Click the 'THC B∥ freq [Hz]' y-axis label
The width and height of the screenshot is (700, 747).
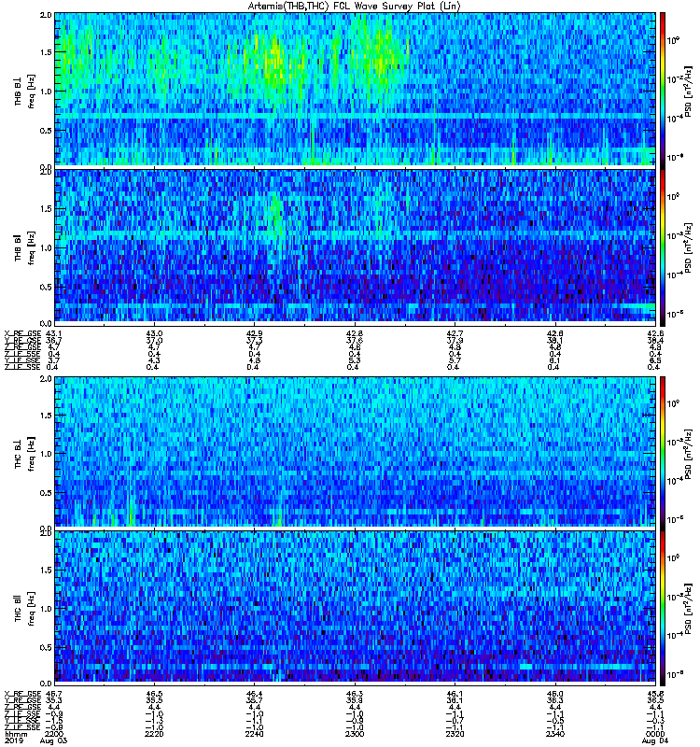pyautogui.click(x=25, y=609)
